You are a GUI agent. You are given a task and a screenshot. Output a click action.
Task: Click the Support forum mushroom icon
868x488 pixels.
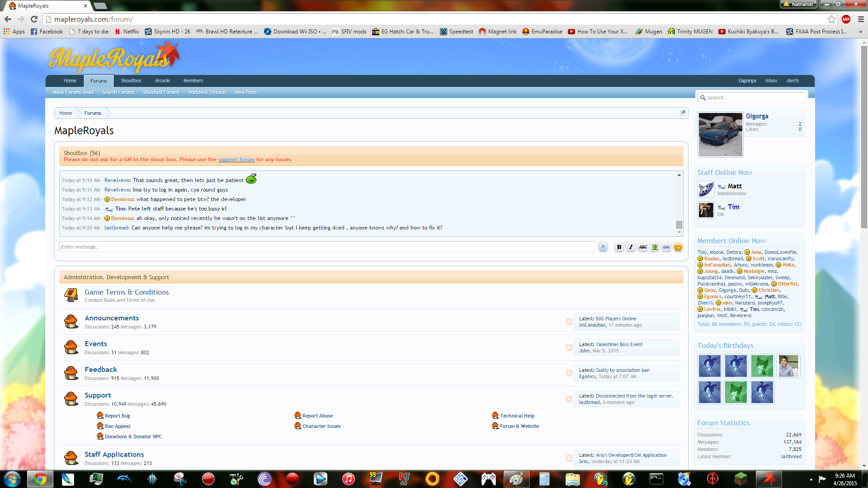point(71,399)
